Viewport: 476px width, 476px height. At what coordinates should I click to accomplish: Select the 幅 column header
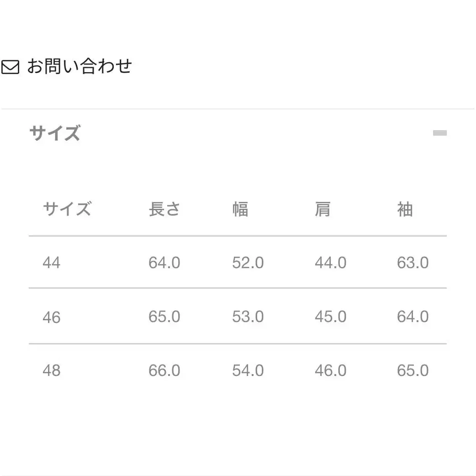240,209
